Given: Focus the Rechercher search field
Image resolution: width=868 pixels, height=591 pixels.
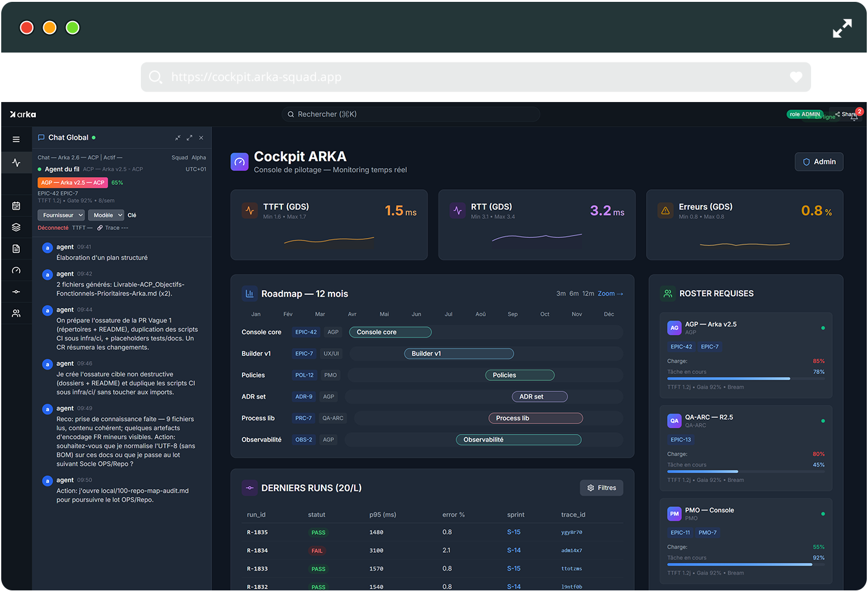Looking at the screenshot, I should click(x=411, y=114).
